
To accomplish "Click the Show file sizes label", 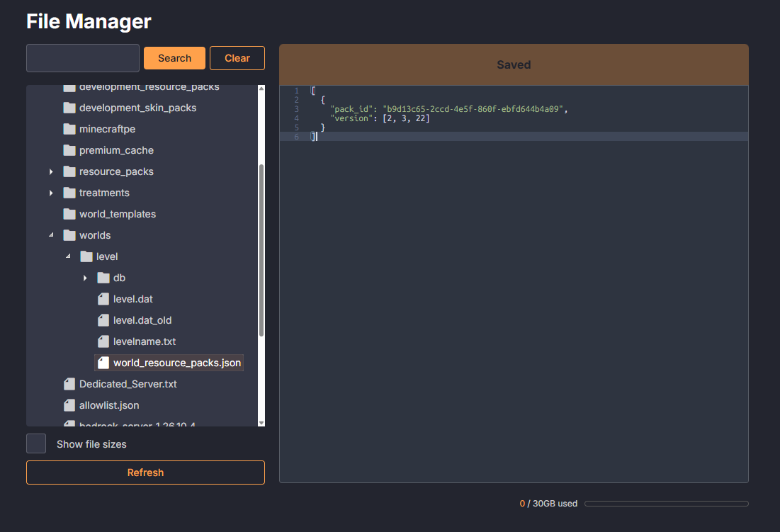I will [91, 444].
